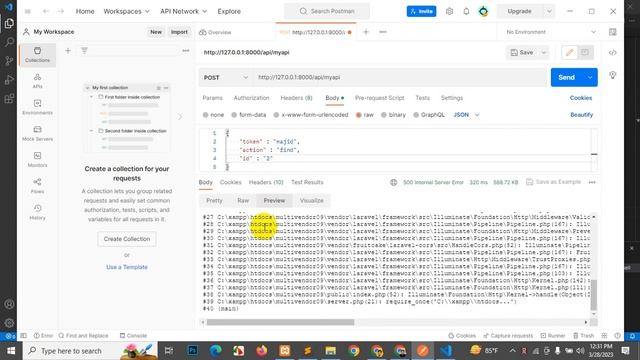Open the Save dropdown arrow
Screen dimensions: 640x360
(x=543, y=52)
